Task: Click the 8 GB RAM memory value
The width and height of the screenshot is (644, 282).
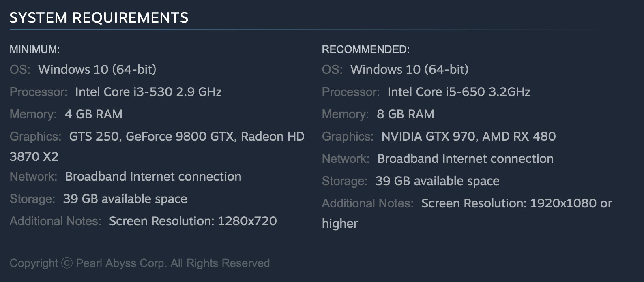Action: click(x=405, y=114)
